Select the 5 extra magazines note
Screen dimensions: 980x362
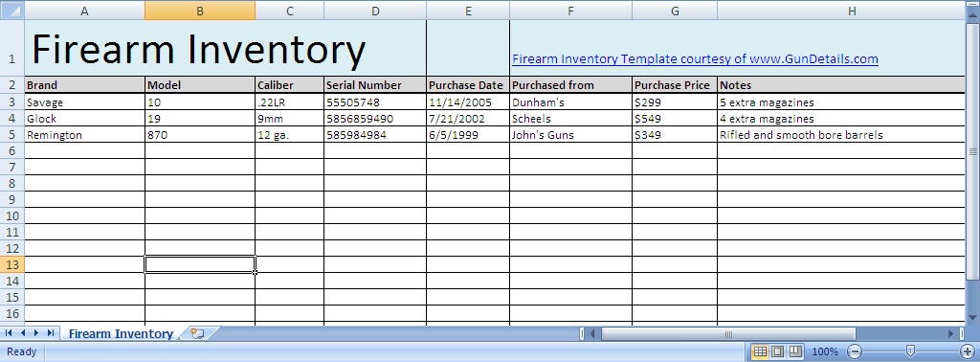pos(841,102)
